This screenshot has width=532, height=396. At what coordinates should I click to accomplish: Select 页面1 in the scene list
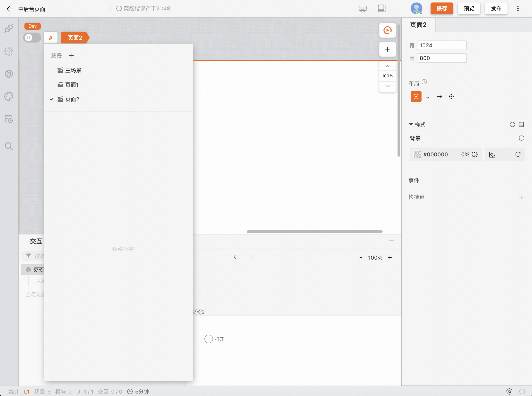pos(72,85)
